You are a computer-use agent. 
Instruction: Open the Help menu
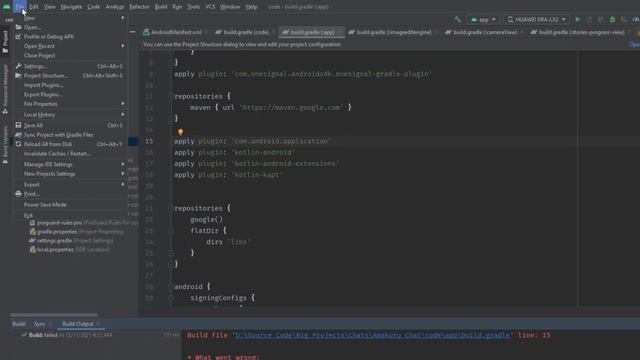click(251, 7)
